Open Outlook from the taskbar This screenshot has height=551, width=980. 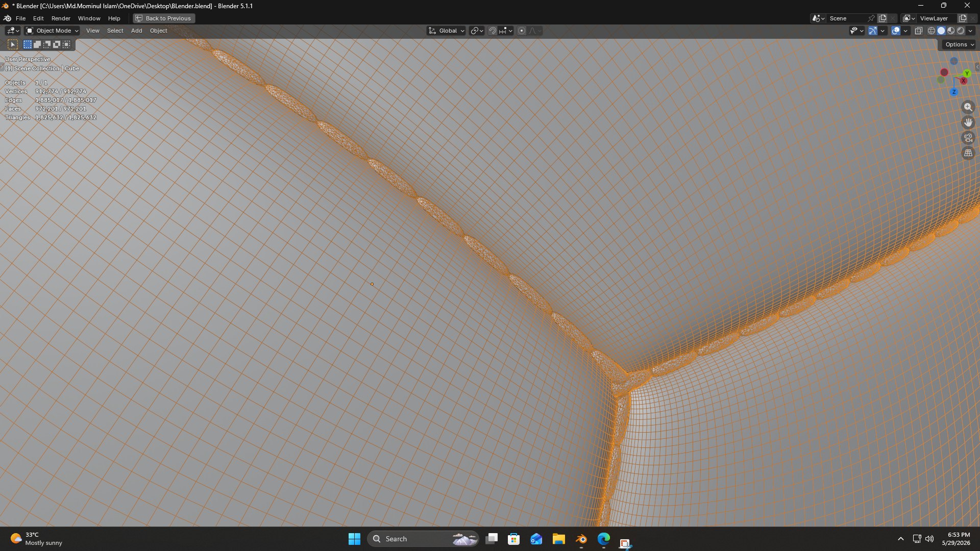pyautogui.click(x=536, y=539)
